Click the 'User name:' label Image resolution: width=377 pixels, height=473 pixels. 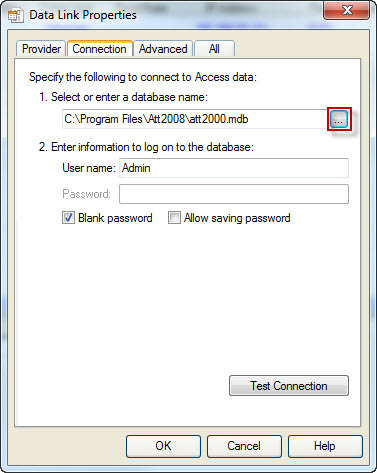pyautogui.click(x=89, y=168)
